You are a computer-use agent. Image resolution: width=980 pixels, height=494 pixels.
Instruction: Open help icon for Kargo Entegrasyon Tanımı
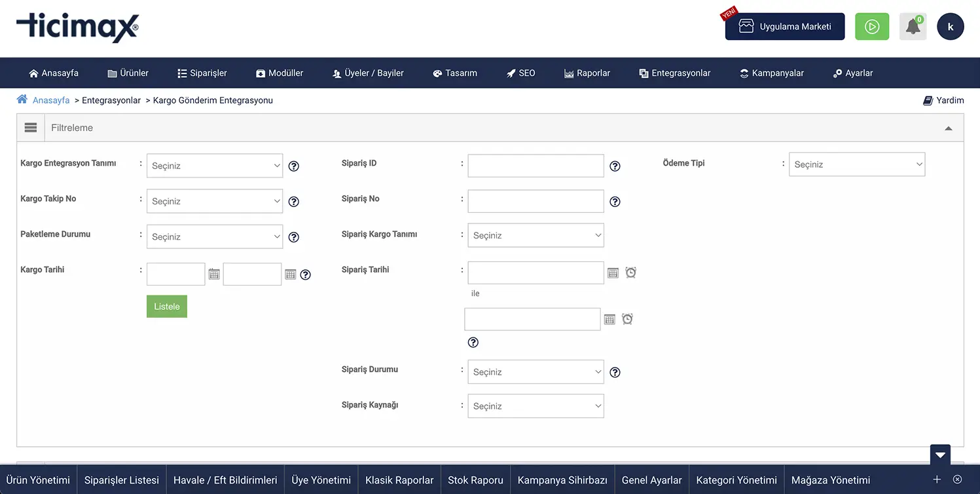pos(294,166)
